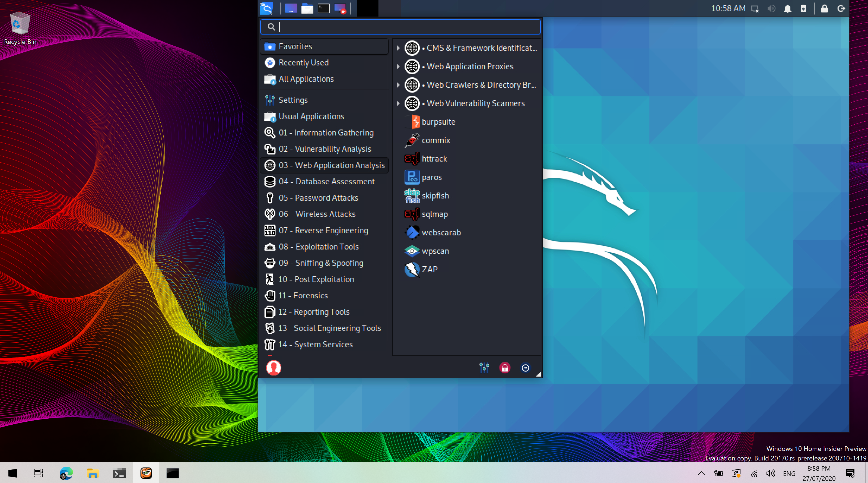Launch the httrack website copier

tap(435, 159)
